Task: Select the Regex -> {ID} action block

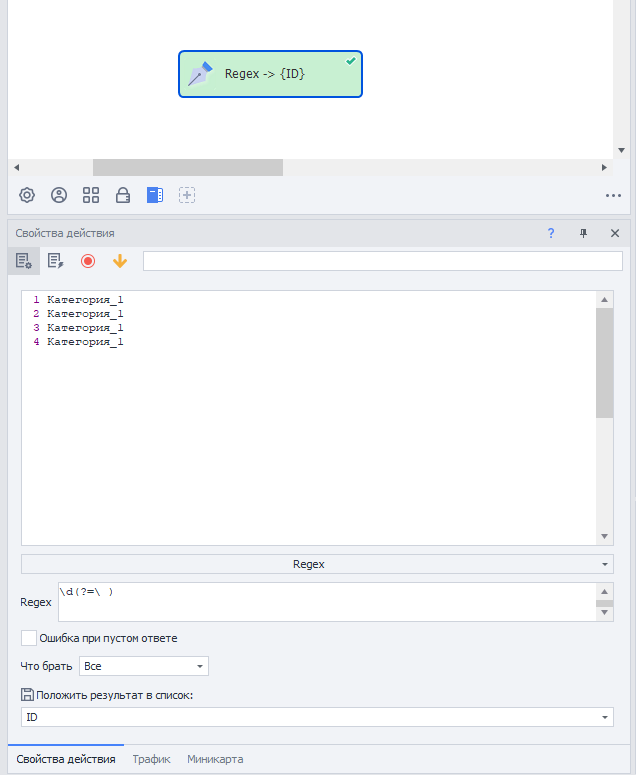Action: click(x=270, y=74)
